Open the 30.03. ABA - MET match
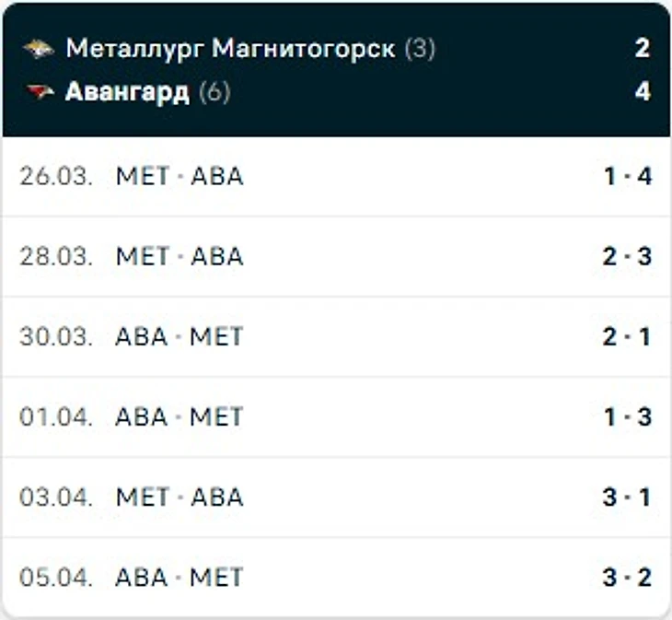This screenshot has width=672, height=620. point(336,336)
